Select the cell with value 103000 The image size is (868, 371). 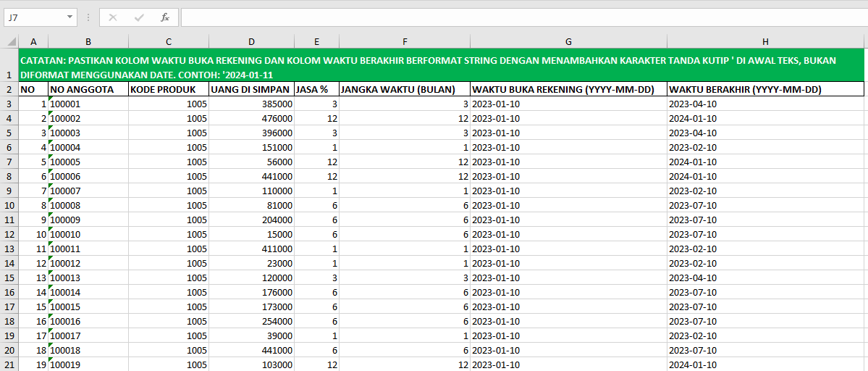click(x=251, y=365)
